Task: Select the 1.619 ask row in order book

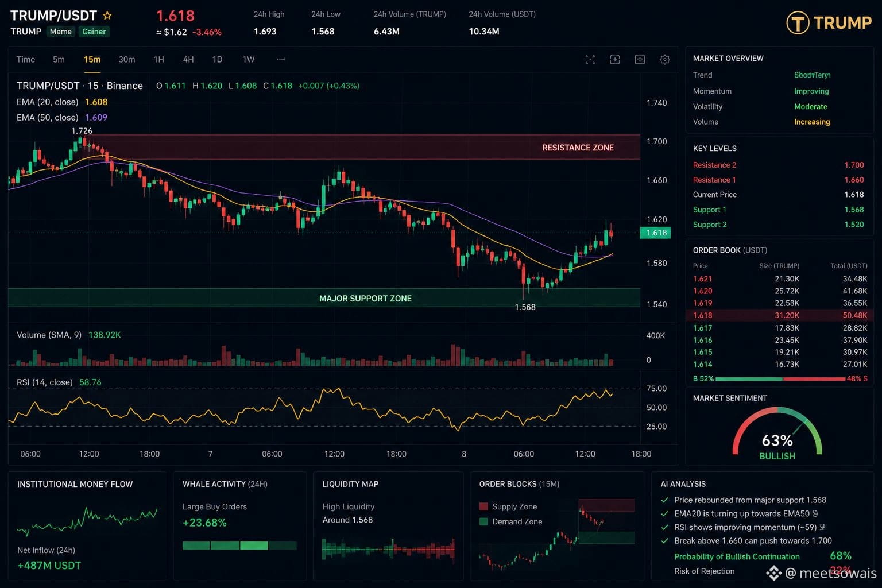Action: [780, 303]
